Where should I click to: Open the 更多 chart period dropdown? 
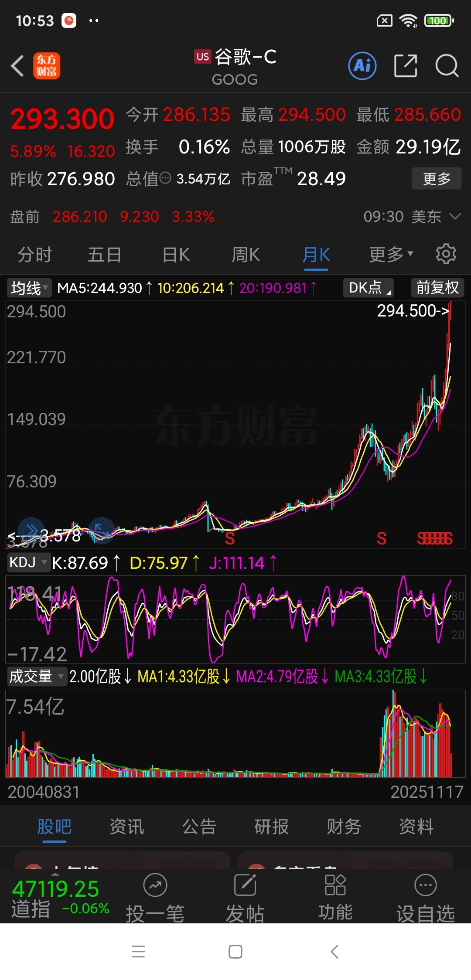[391, 254]
